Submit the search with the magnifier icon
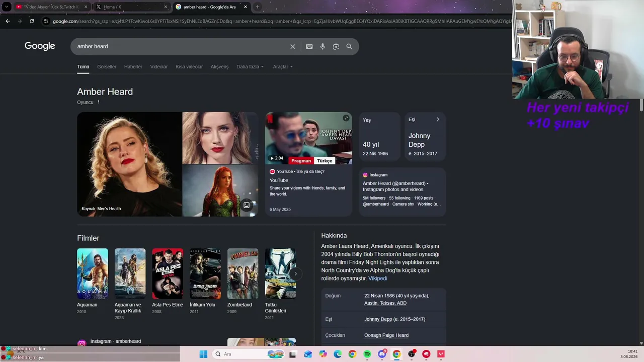 tap(349, 47)
